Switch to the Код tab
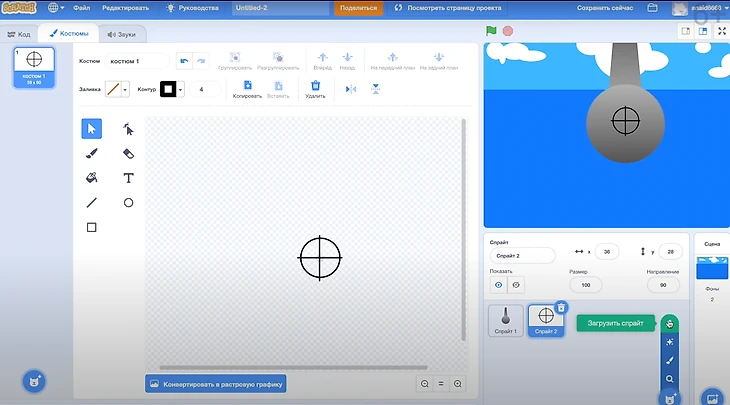This screenshot has height=405, width=730. (19, 33)
